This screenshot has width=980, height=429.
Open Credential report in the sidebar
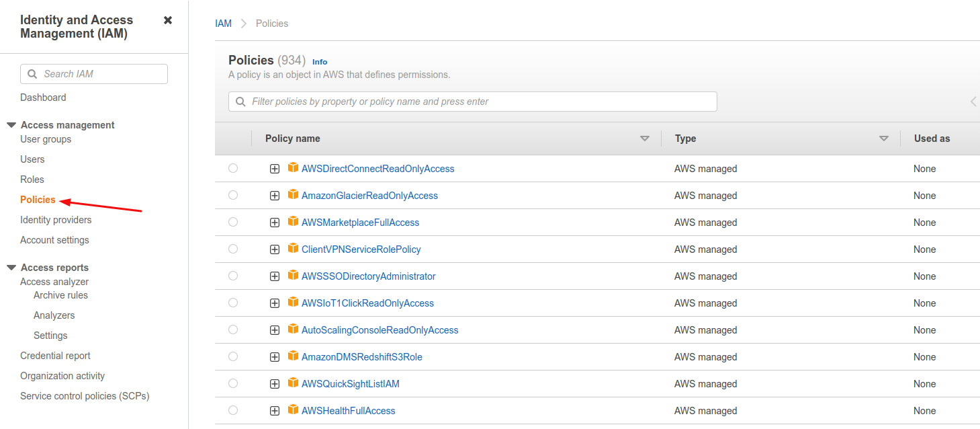55,356
